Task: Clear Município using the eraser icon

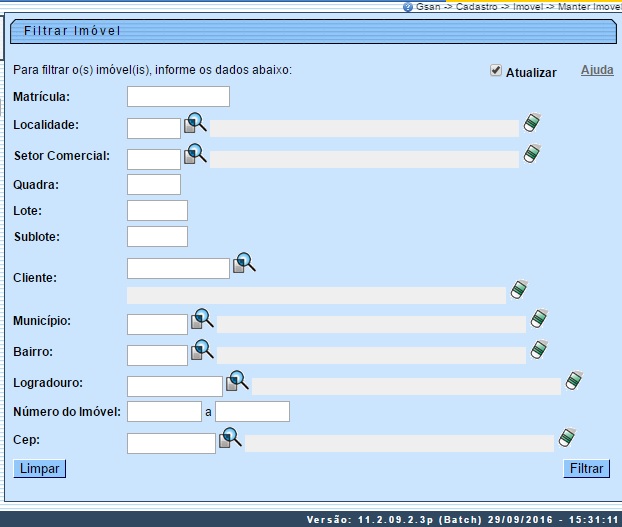Action: pos(540,320)
